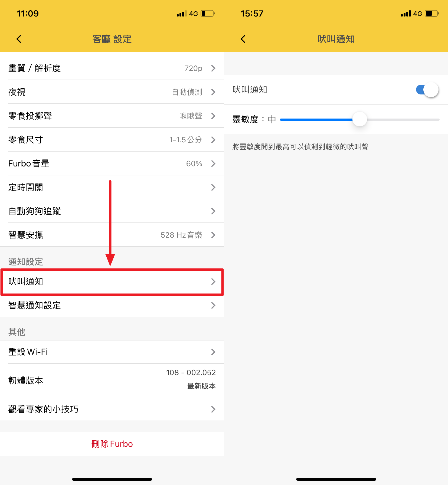Tap firmware version 108 - 002.052
This screenshot has width=448, height=485.
191,372
